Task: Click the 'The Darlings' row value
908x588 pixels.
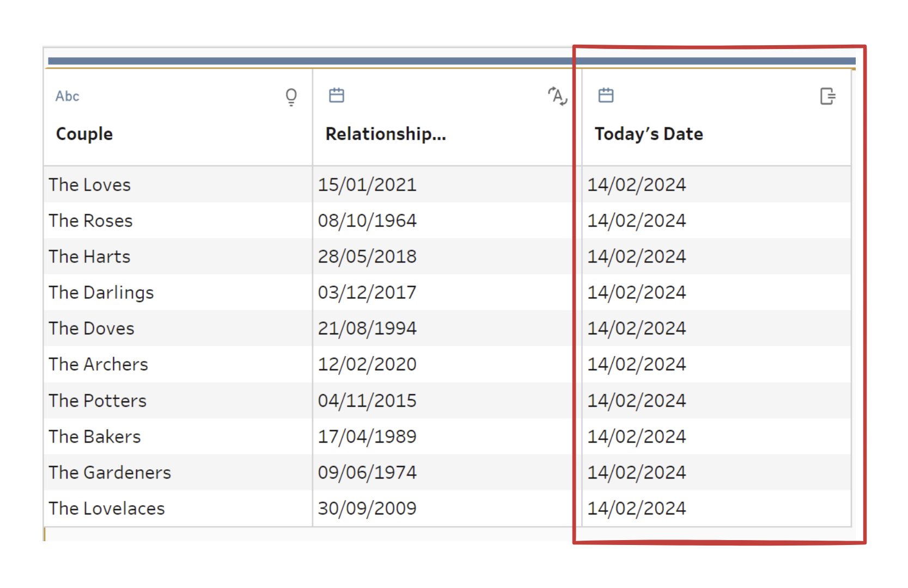Action: pyautogui.click(x=101, y=293)
